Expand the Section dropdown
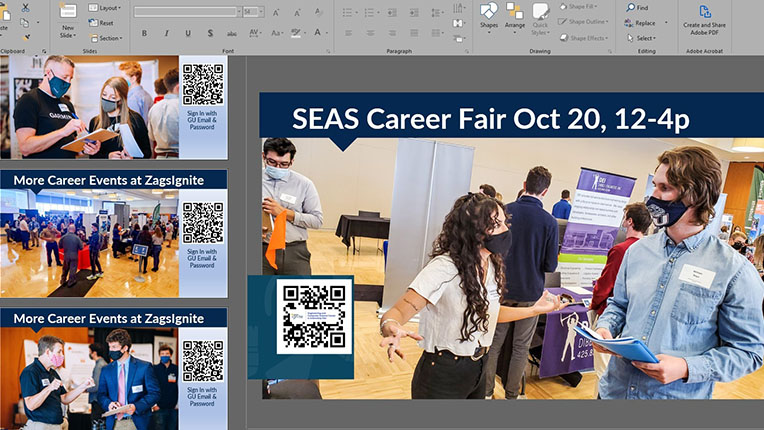 106,38
